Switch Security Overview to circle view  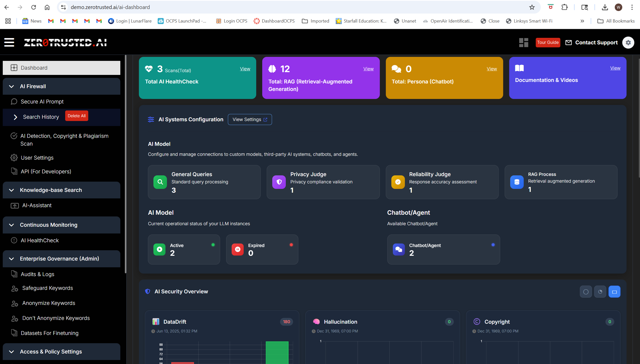(586, 292)
